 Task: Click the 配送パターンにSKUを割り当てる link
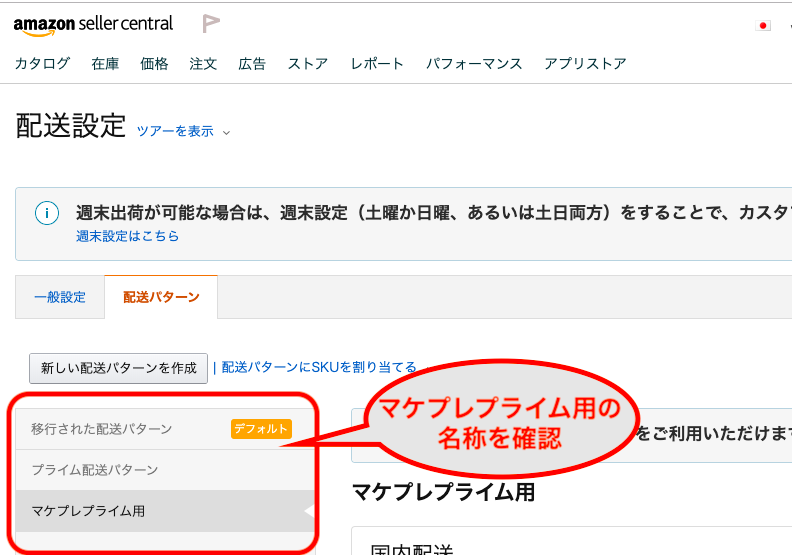point(319,367)
